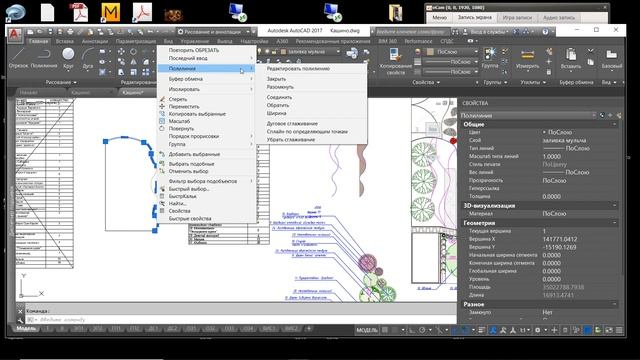This screenshot has height=360, width=640.
Task: Click Вход в службы sign-in button
Action: click(x=487, y=31)
